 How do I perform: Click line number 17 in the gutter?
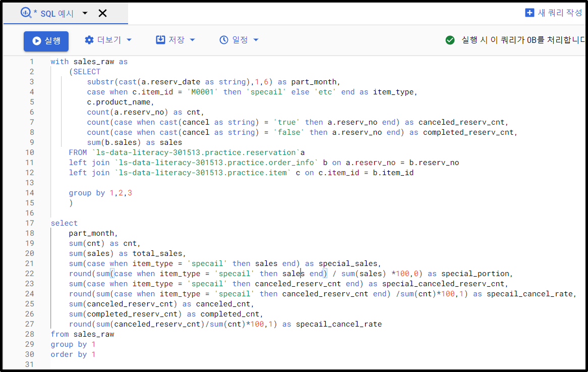(30, 223)
